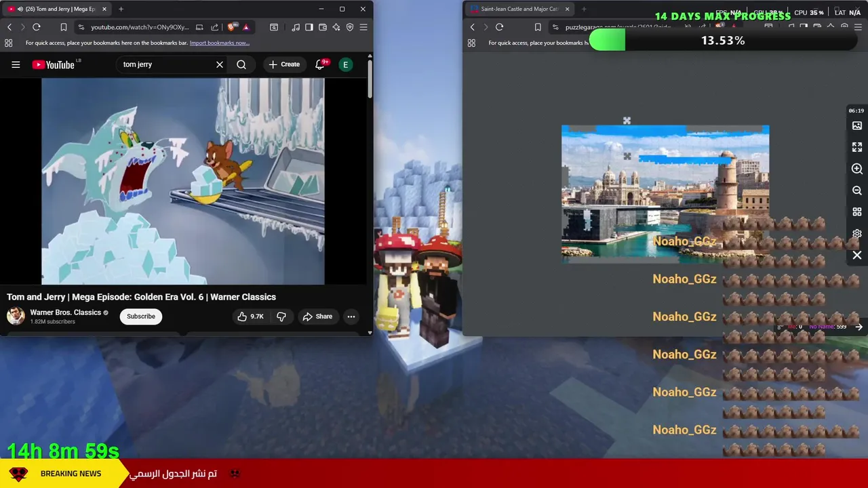Go back in the puzzle window
Image resolution: width=868 pixels, height=488 pixels.
[x=473, y=27]
